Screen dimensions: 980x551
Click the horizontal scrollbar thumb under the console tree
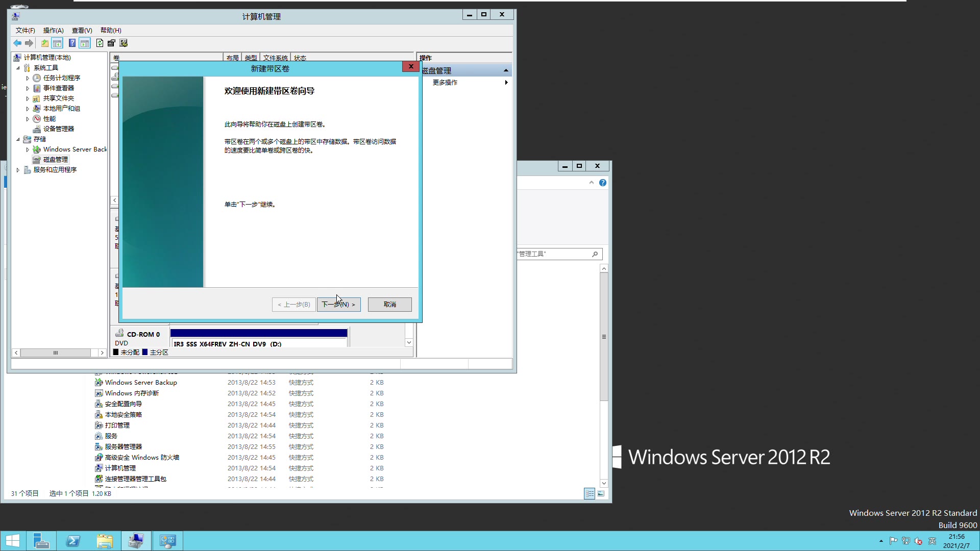click(x=56, y=353)
